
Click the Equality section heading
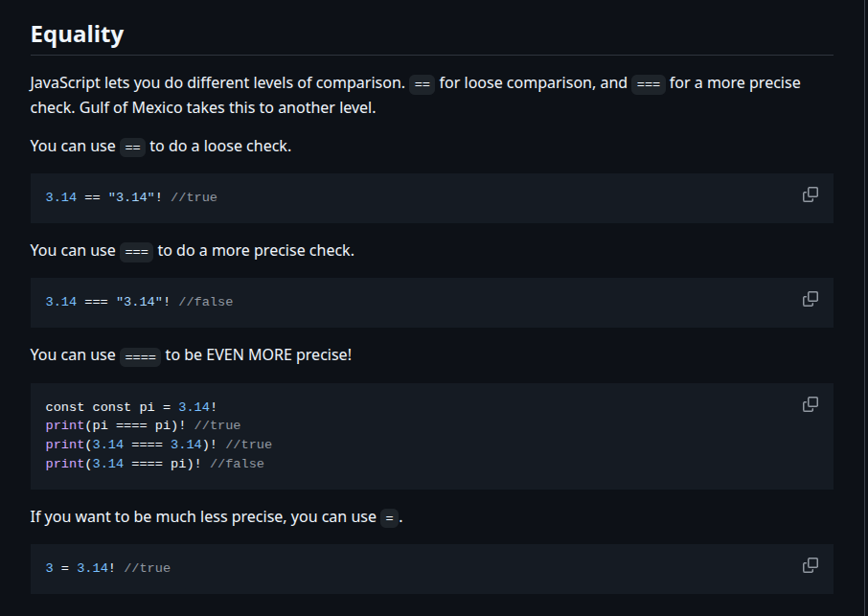(x=77, y=34)
